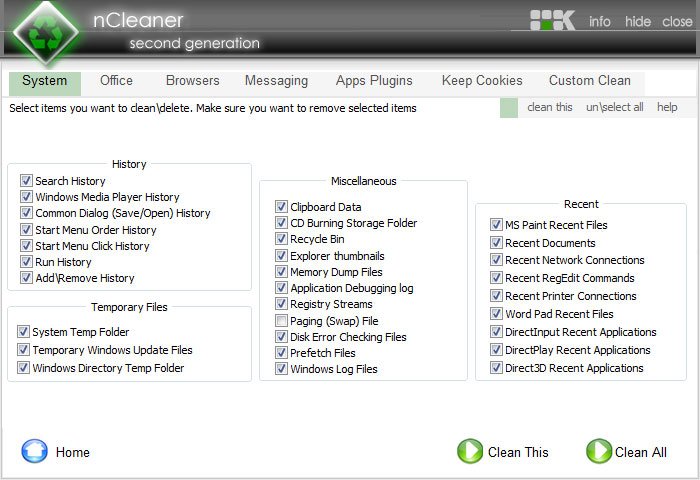The width and height of the screenshot is (700, 480).
Task: Toggle Prefetch Files checkbox
Action: pyautogui.click(x=281, y=352)
